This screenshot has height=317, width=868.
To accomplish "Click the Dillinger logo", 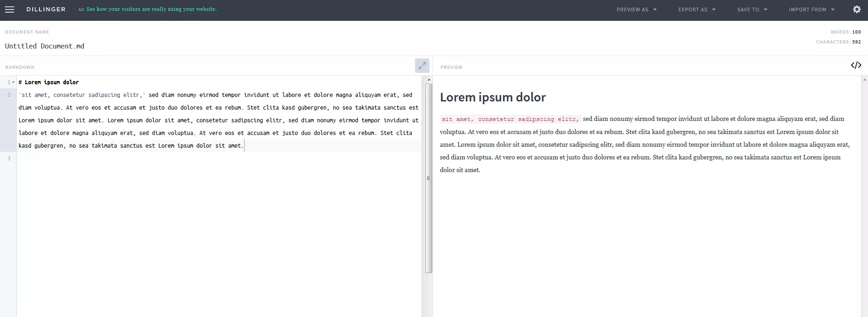I will coord(46,10).
